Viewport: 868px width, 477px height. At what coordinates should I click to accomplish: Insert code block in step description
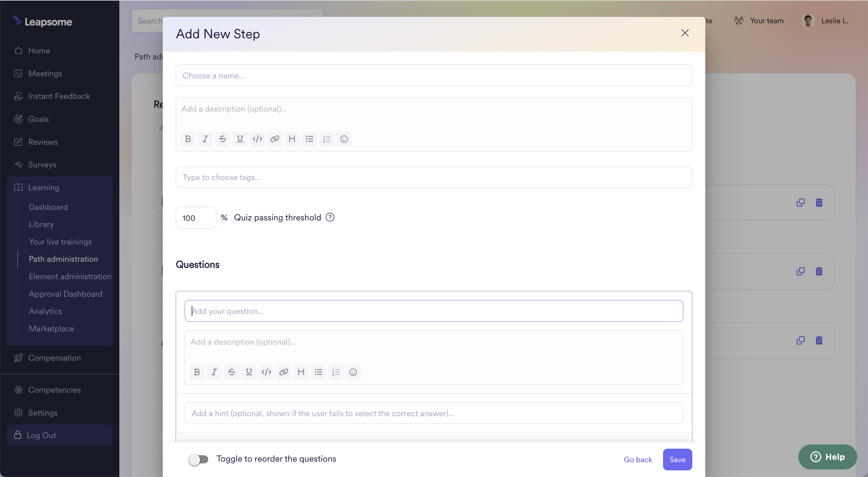257,139
